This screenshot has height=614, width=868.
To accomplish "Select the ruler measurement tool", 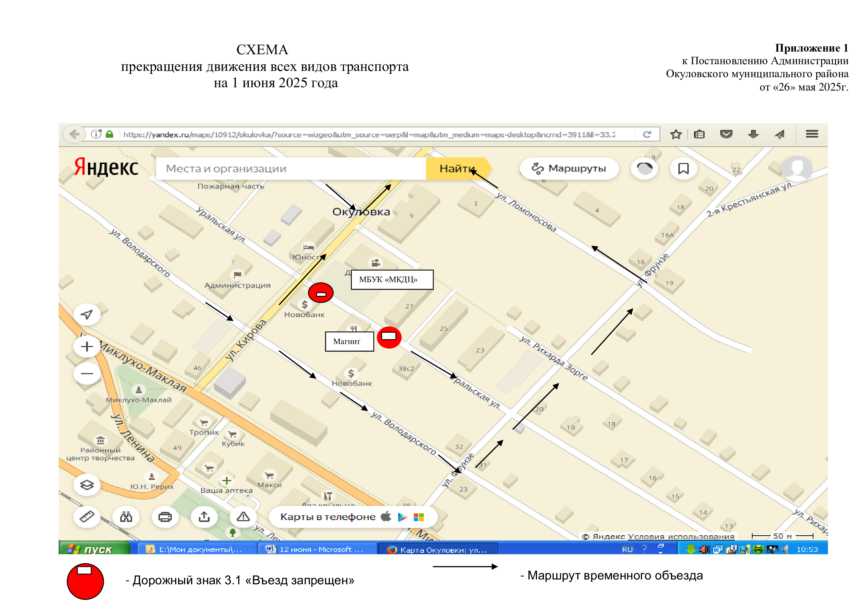I will 87,517.
